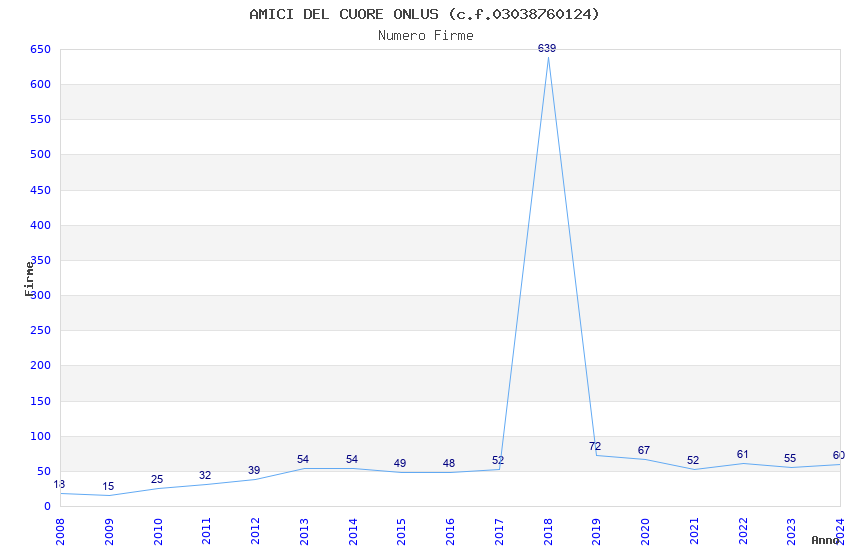Click the 2021 x-axis year label
Viewport: 850px width, 550px height.
point(694,530)
